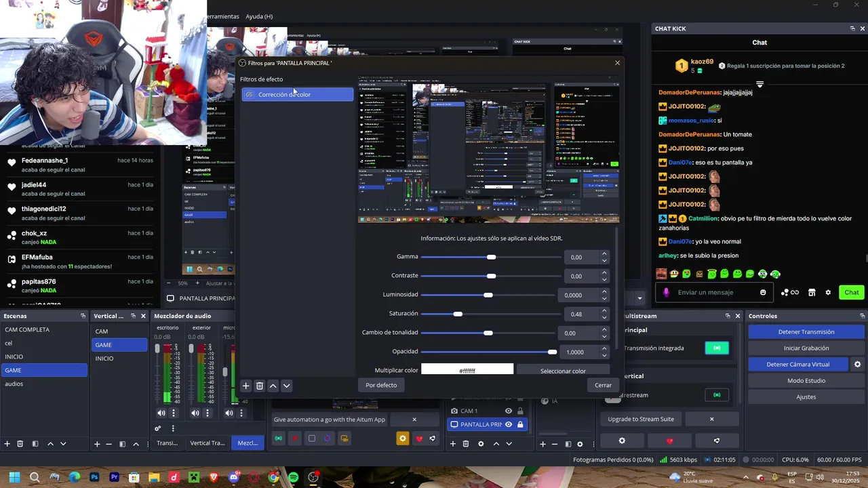
Task: Select the INICIO scene in Escenas
Action: pyautogui.click(x=43, y=357)
